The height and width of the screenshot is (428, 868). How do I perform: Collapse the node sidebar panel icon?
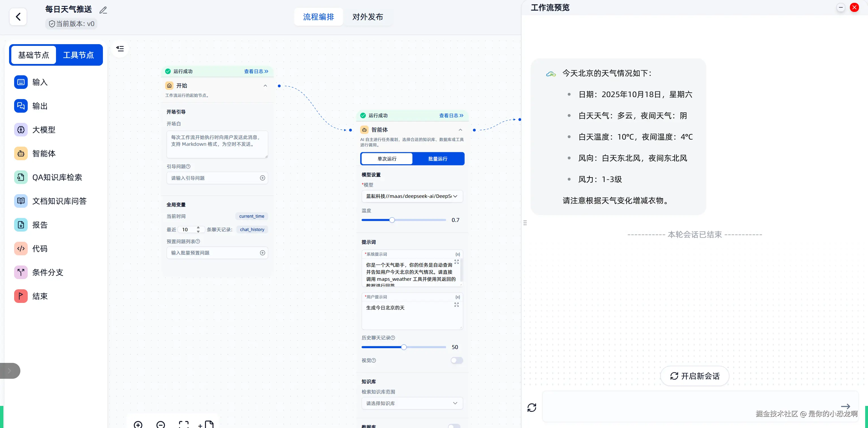120,49
